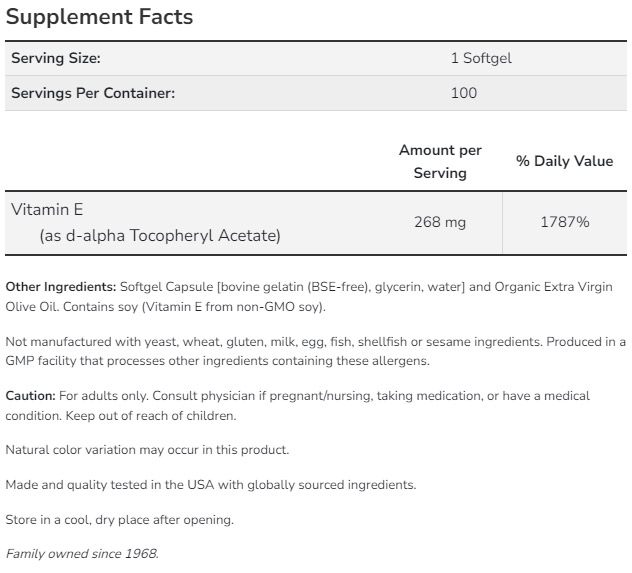The image size is (632, 573).
Task: Click the 1787% daily value cell
Action: pos(564,222)
